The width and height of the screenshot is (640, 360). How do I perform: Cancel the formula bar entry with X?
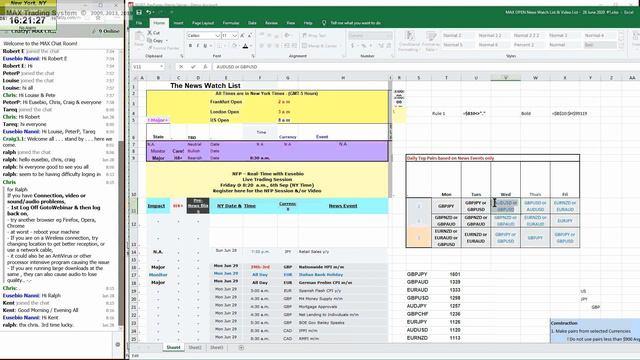click(x=181, y=67)
